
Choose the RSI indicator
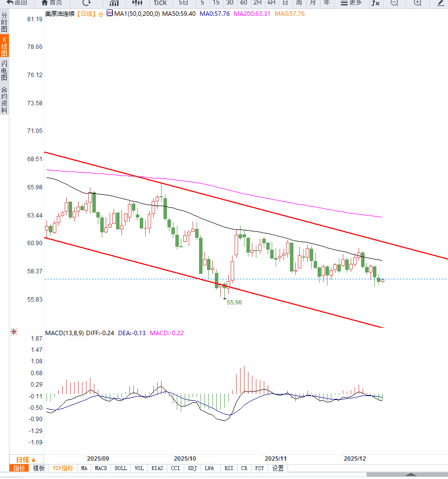(229, 468)
